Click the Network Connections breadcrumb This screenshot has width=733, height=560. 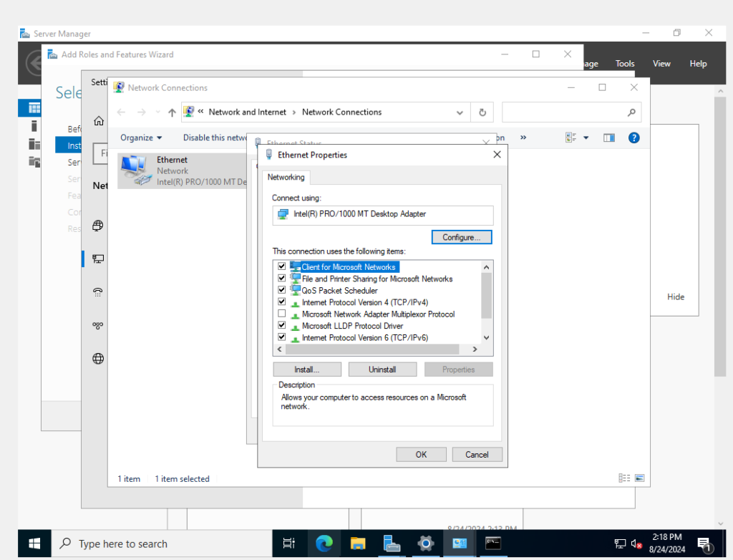[341, 112]
